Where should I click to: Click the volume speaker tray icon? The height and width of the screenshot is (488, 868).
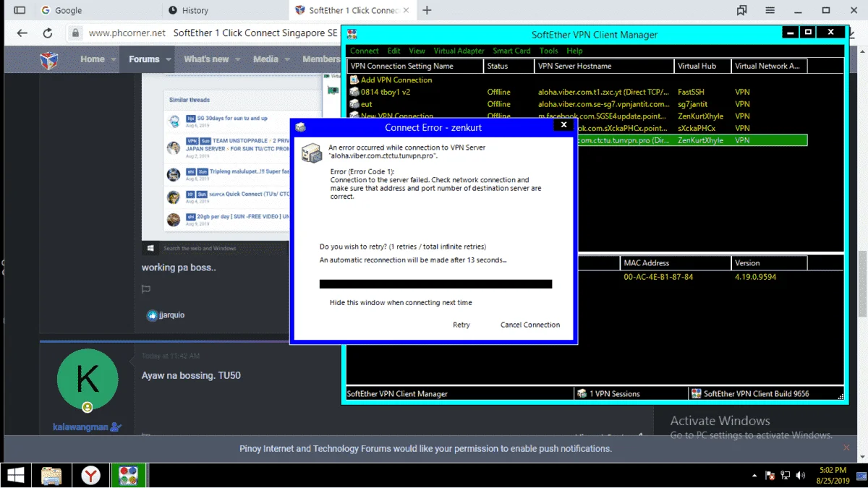[800, 475]
